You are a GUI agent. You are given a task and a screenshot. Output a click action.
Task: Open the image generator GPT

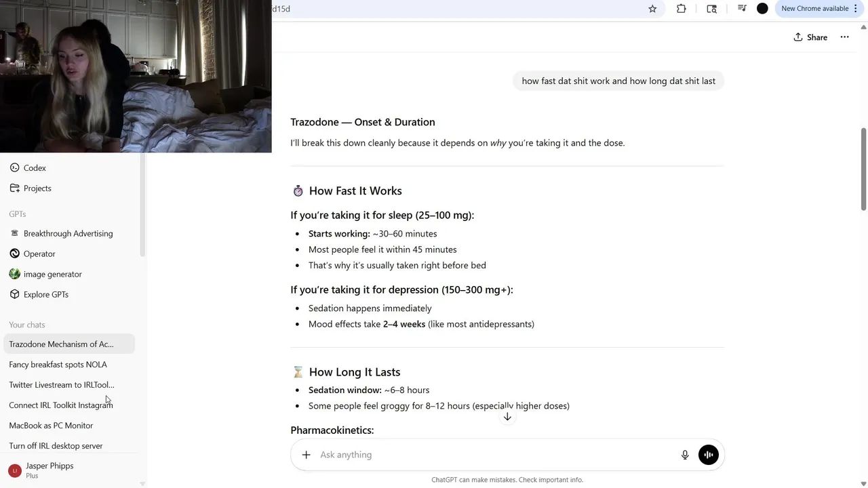tap(52, 274)
